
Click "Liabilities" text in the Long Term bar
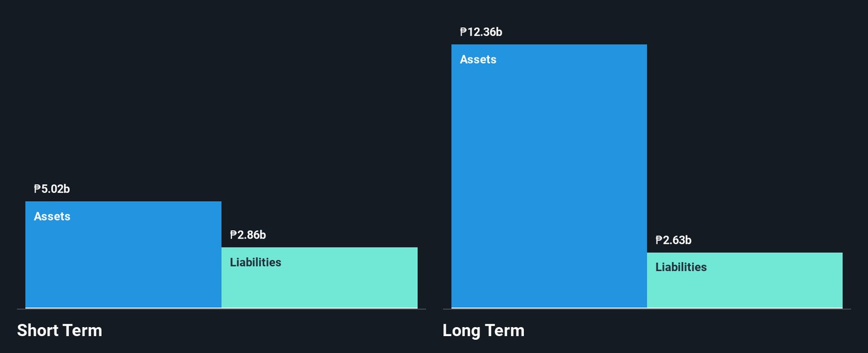(x=681, y=267)
